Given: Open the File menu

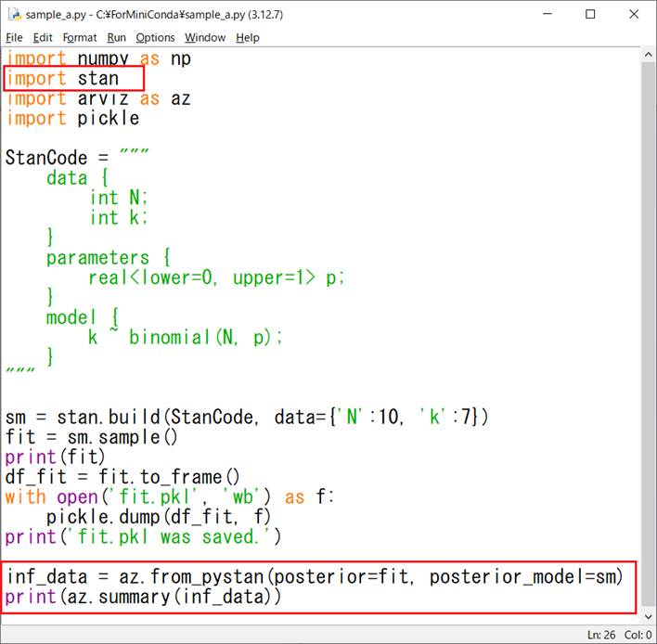Looking at the screenshot, I should [x=15, y=37].
